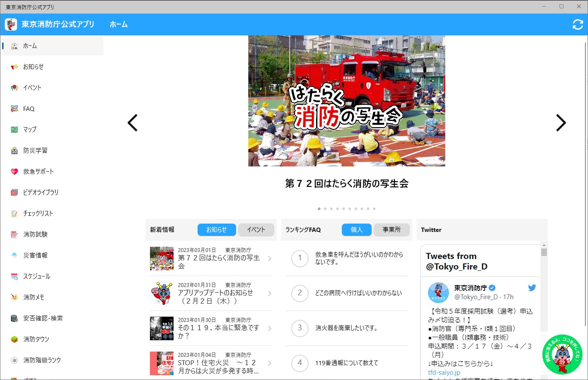Open chevron for その１１９、本当に緊急ですか？ news
The image size is (588, 380).
tap(269, 328)
